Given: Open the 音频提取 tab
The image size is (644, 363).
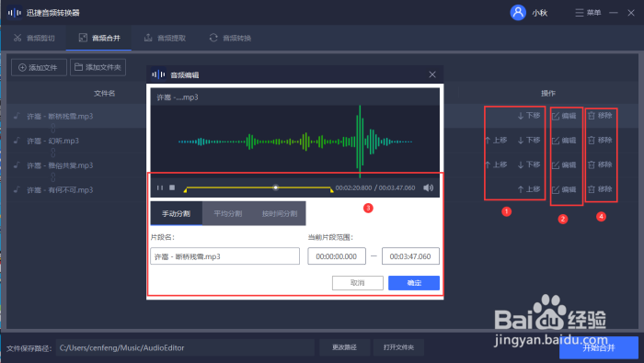Looking at the screenshot, I should 165,38.
